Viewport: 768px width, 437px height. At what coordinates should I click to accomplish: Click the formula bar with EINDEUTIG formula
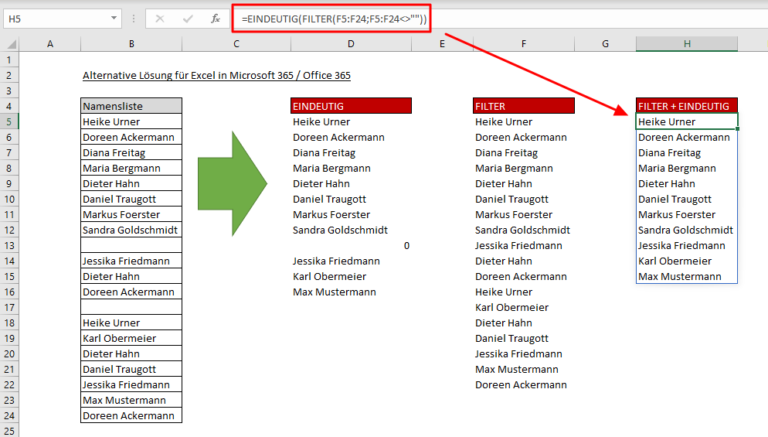tap(500, 19)
